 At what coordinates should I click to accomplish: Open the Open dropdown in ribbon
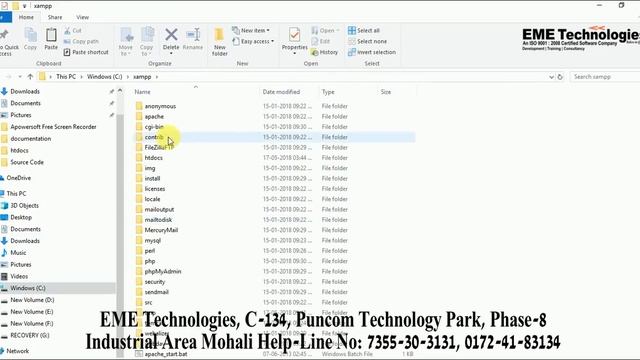[x=325, y=31]
